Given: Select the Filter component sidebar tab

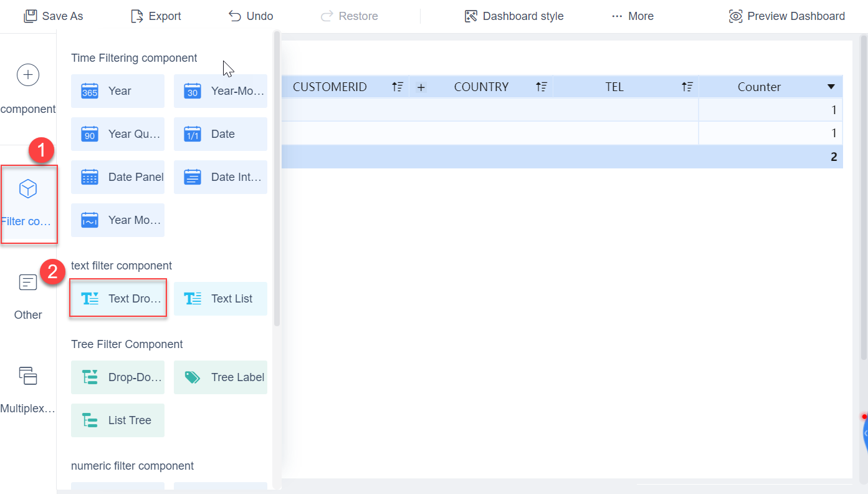Looking at the screenshot, I should click(x=29, y=204).
